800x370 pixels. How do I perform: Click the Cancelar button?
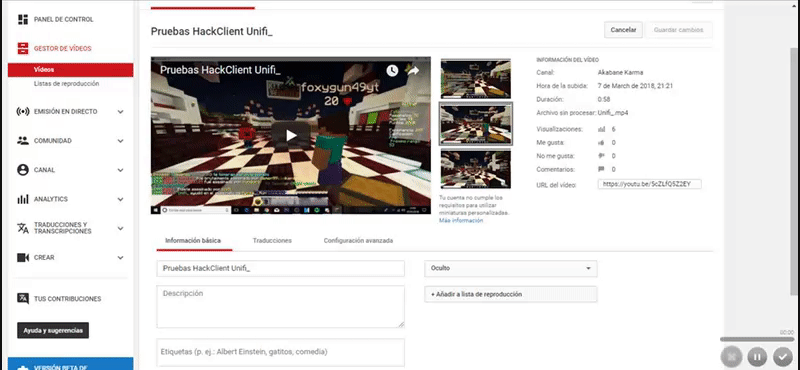pos(623,30)
